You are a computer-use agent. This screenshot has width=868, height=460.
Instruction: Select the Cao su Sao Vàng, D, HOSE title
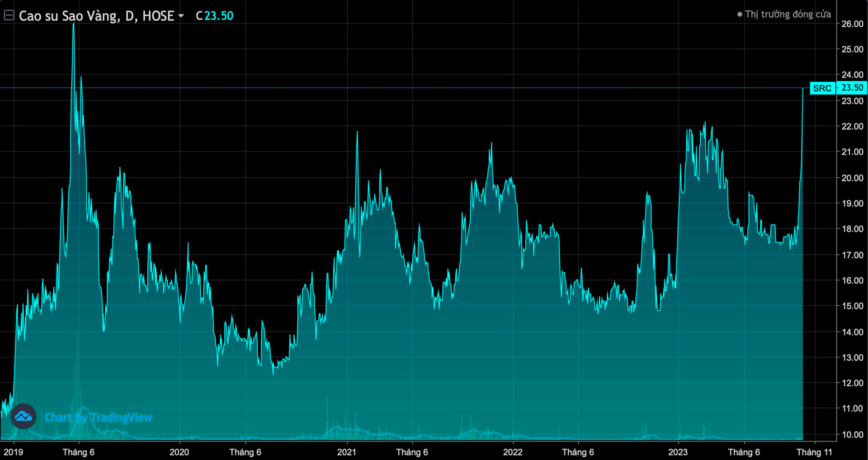[96, 16]
